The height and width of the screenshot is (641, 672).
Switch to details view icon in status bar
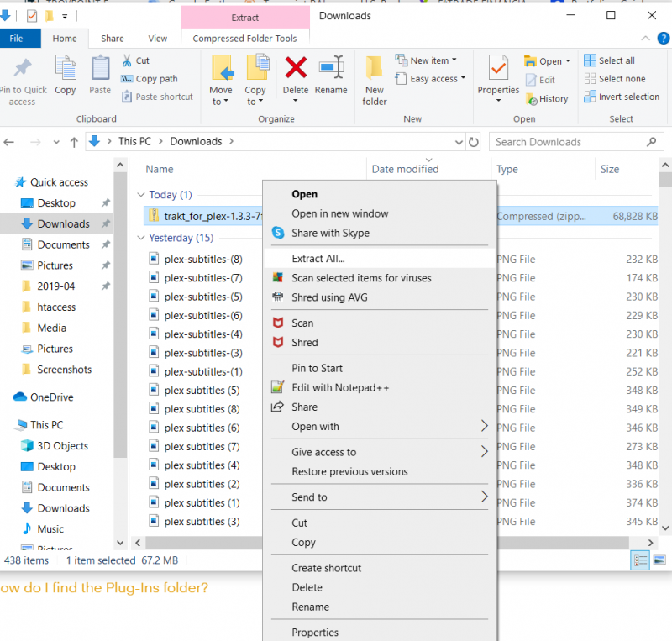point(640,560)
